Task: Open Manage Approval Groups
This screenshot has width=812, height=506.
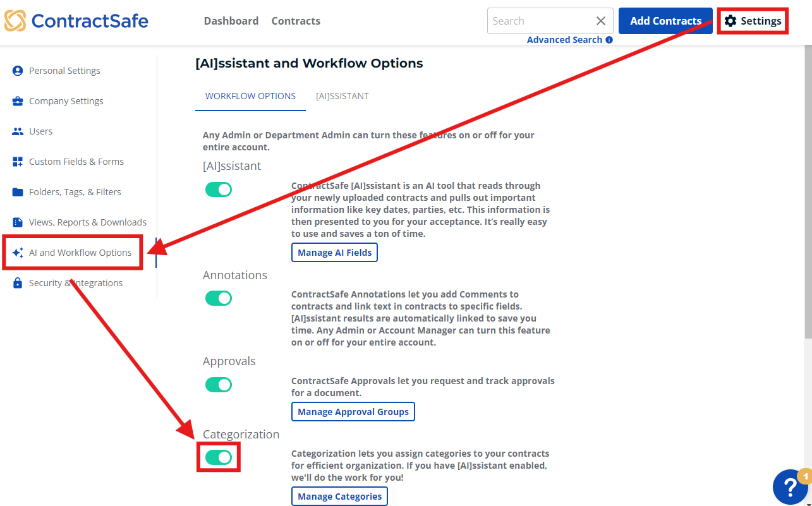Action: [353, 411]
